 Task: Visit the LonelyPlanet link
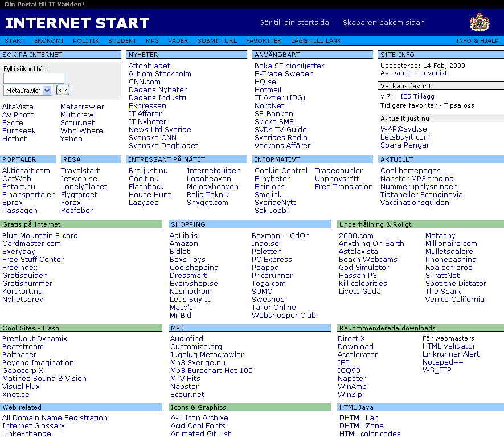coord(84,186)
